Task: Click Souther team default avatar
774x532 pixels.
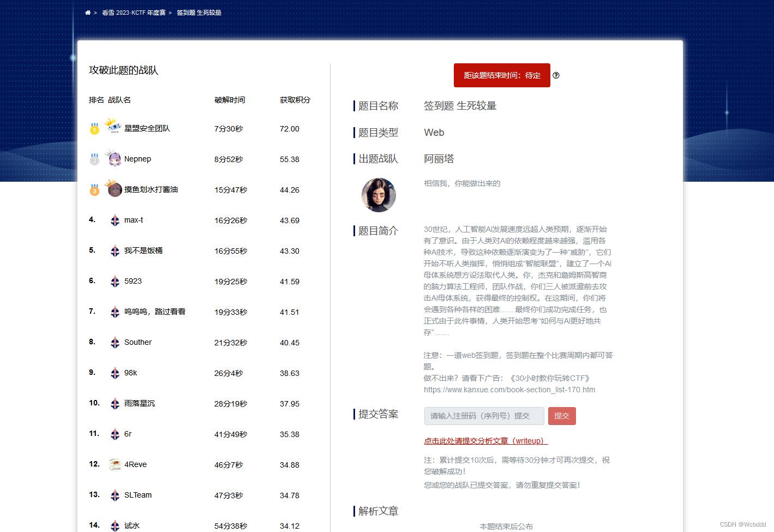Action: pyautogui.click(x=115, y=343)
